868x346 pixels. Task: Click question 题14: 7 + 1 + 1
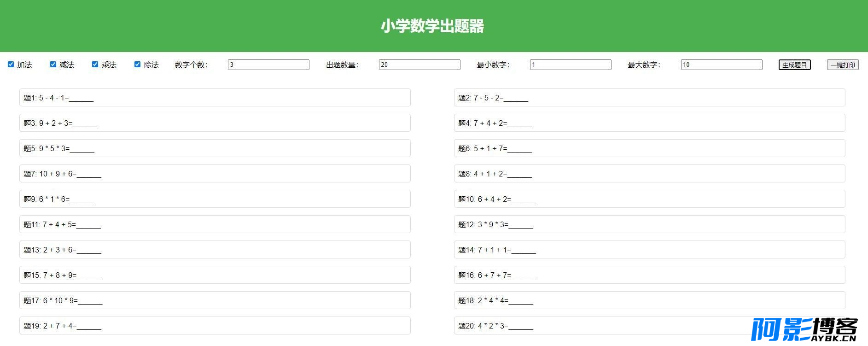tap(650, 250)
